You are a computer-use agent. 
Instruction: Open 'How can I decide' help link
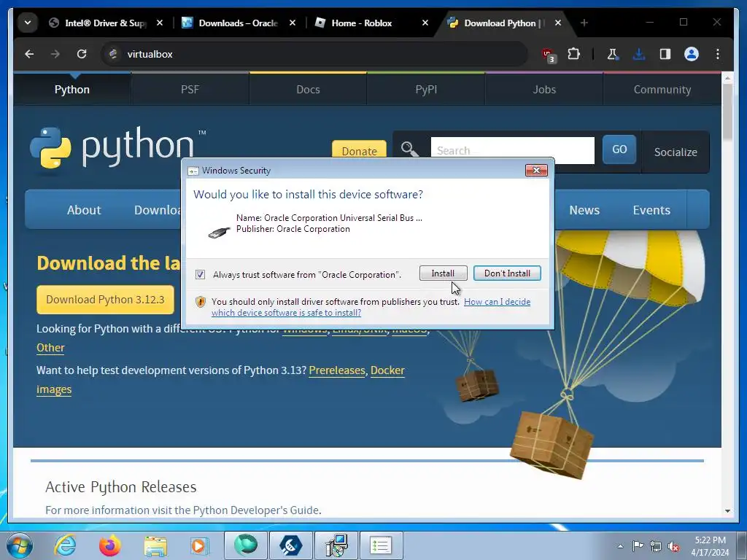pyautogui.click(x=497, y=302)
